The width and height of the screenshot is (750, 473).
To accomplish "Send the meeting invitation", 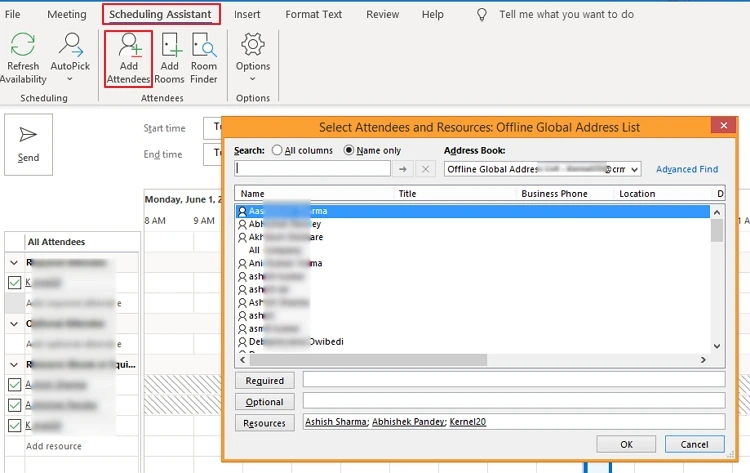I will coord(28,144).
